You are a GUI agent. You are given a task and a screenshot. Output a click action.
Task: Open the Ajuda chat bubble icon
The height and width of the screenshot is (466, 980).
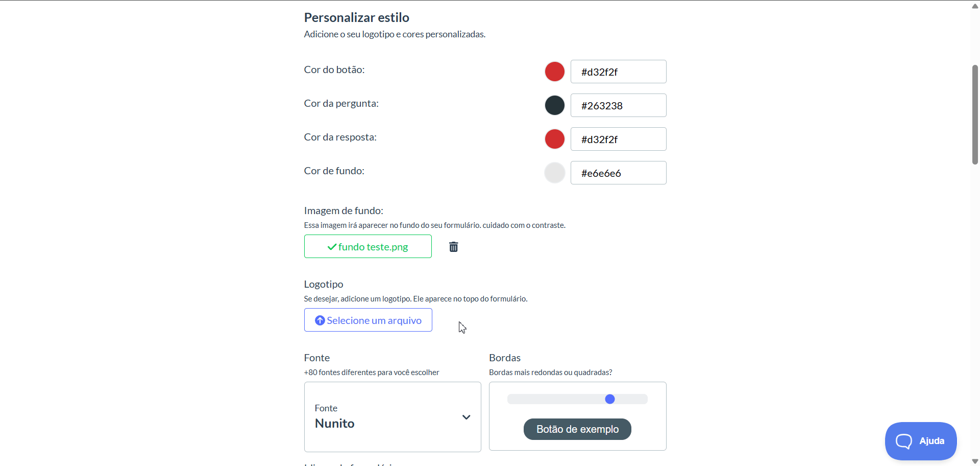(903, 441)
